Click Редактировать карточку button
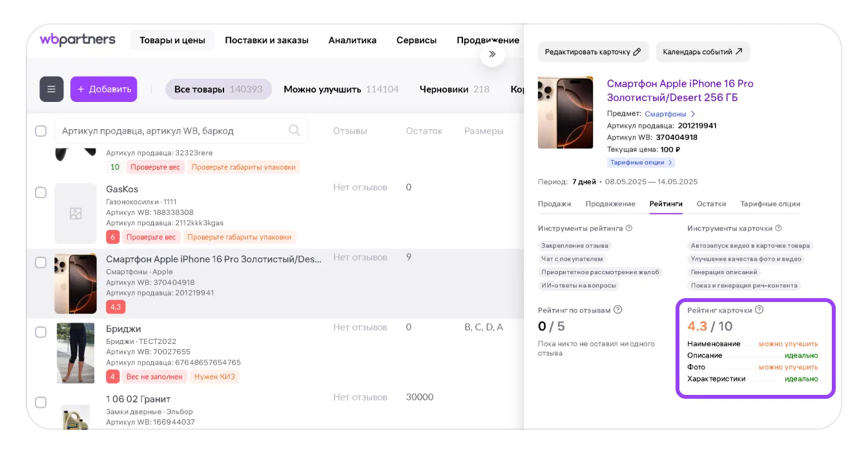Screen dimensions: 868x453 pos(592,52)
